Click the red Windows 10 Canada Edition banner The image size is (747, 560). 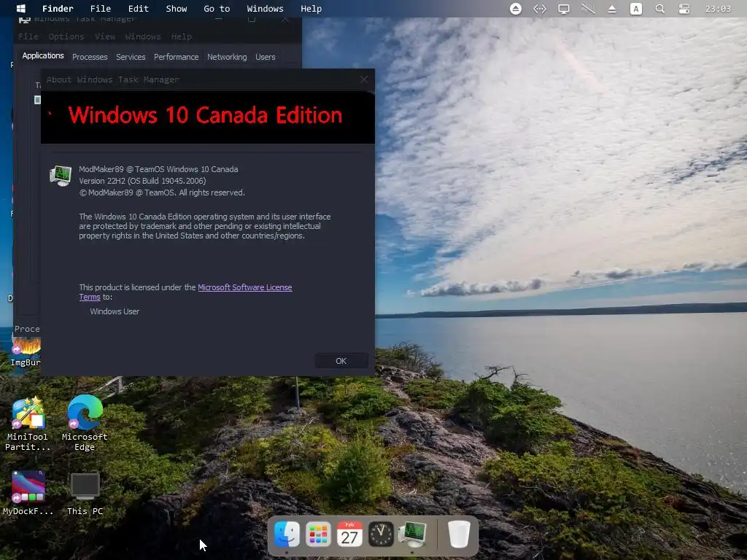pos(208,116)
